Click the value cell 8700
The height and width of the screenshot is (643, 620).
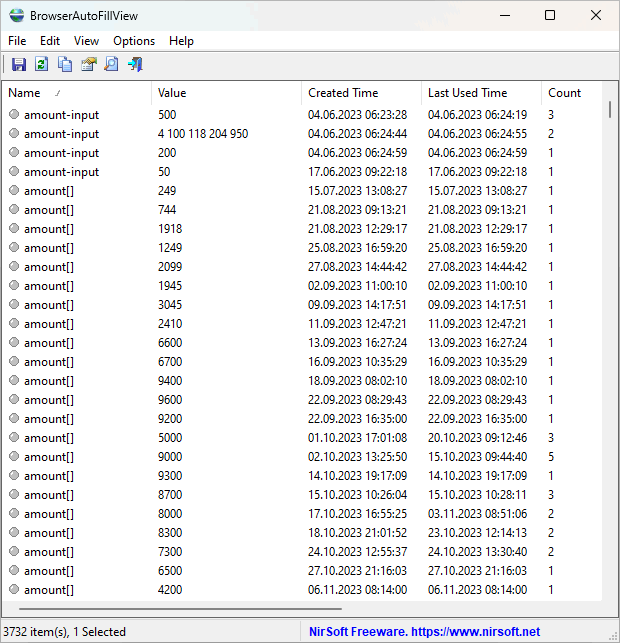pos(170,495)
